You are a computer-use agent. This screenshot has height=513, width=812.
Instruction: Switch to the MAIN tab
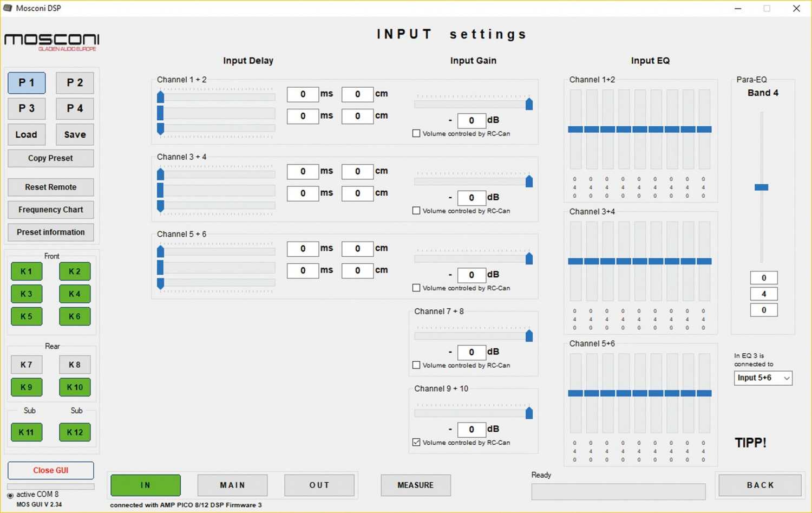(232, 485)
